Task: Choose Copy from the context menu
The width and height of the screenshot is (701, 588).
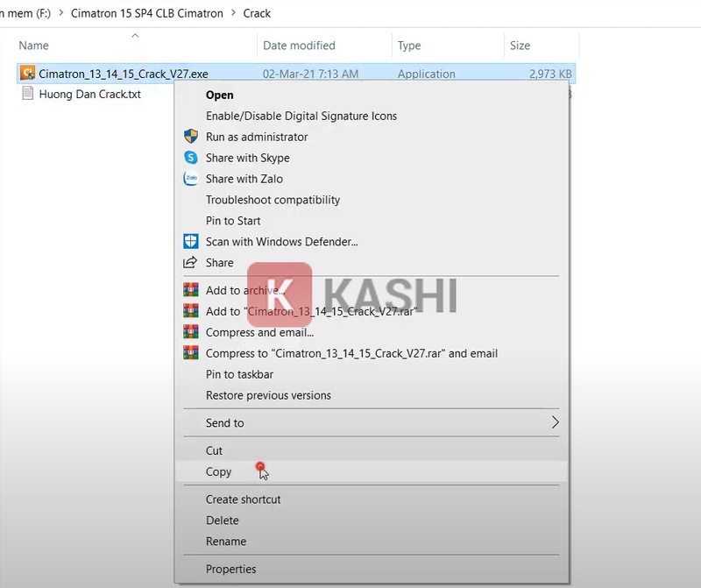Action: [x=218, y=471]
